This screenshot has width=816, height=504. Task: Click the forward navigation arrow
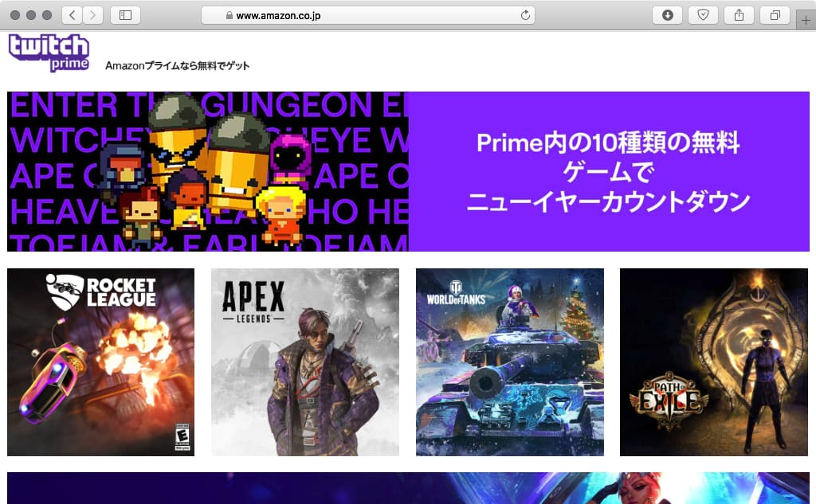point(93,15)
